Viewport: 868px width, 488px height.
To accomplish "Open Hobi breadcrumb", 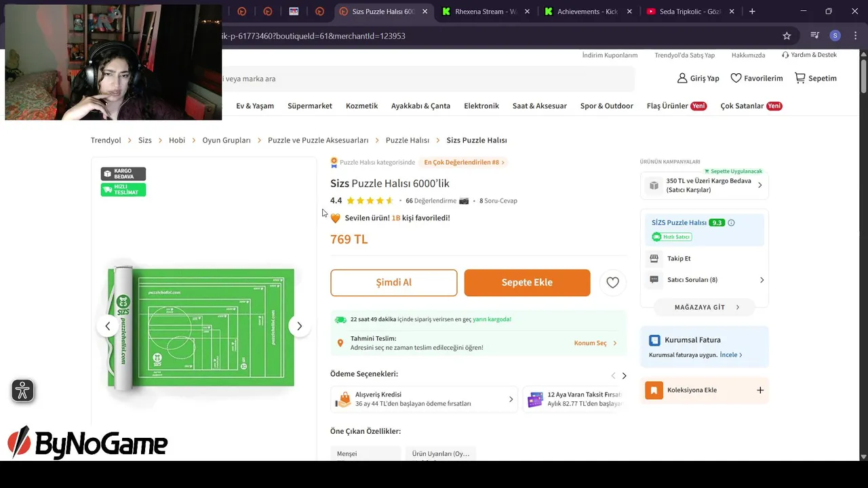I will (x=177, y=140).
